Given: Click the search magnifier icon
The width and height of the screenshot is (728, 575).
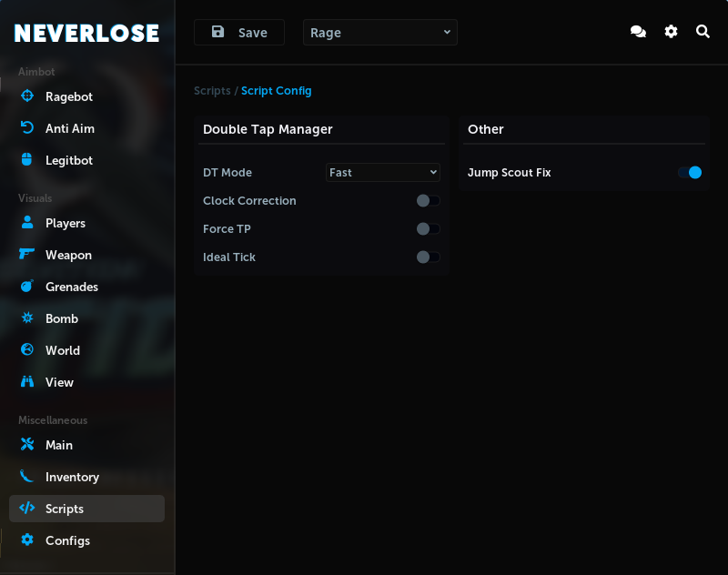Looking at the screenshot, I should coord(703,32).
